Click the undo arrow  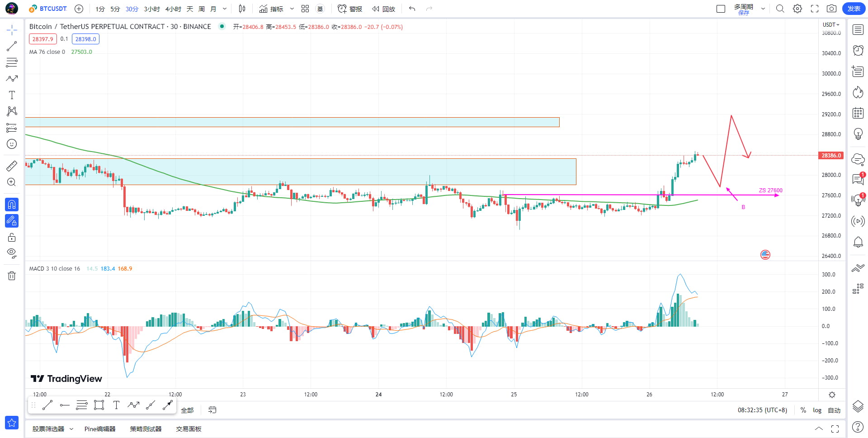[x=412, y=9]
